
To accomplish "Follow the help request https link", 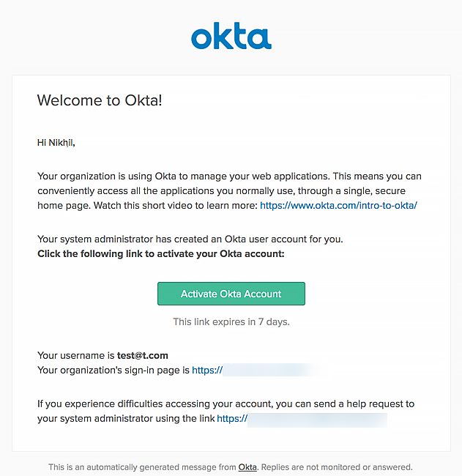I will (232, 419).
